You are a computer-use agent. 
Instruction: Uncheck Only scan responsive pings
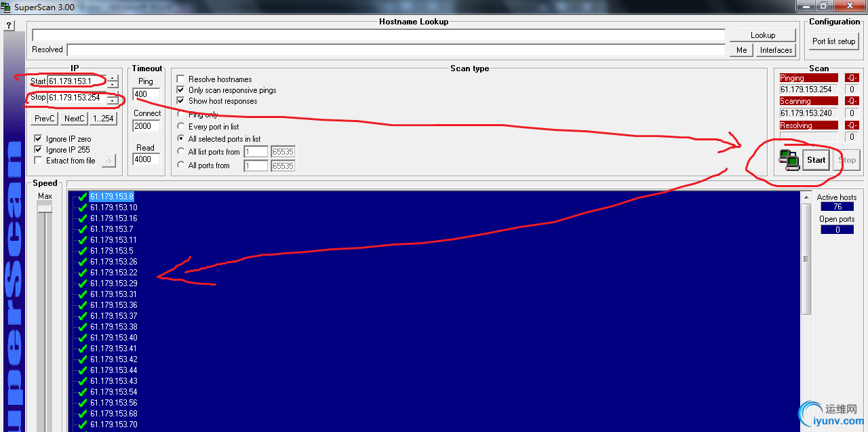point(180,90)
